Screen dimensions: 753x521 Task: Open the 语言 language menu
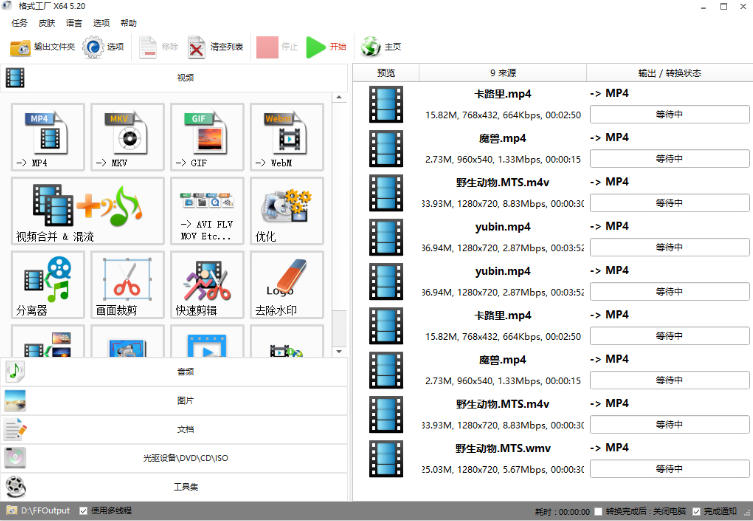(74, 23)
